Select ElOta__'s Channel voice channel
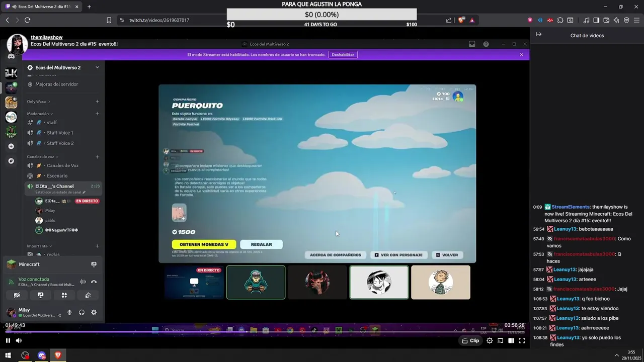 click(x=64, y=188)
